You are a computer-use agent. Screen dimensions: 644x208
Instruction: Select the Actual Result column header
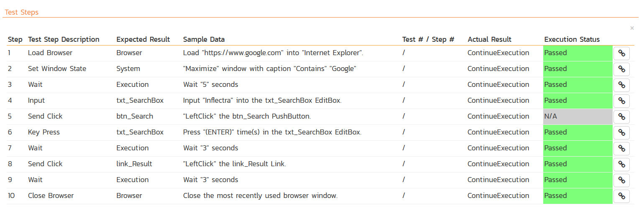tap(489, 40)
